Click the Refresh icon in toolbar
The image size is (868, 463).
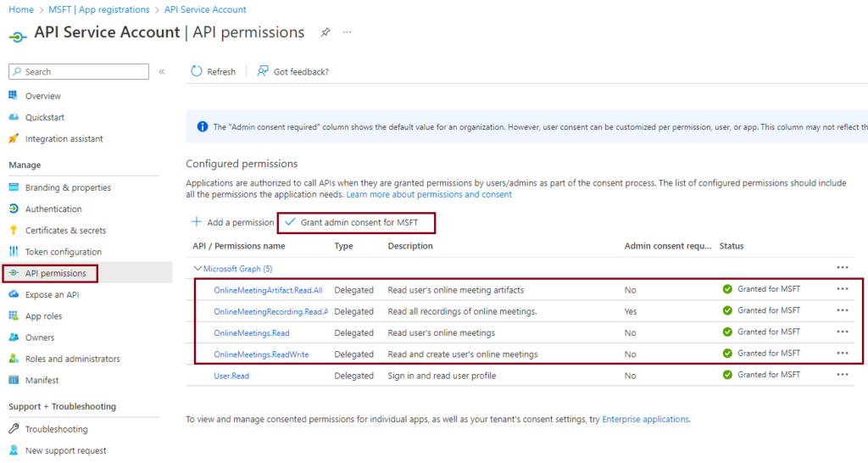(197, 71)
